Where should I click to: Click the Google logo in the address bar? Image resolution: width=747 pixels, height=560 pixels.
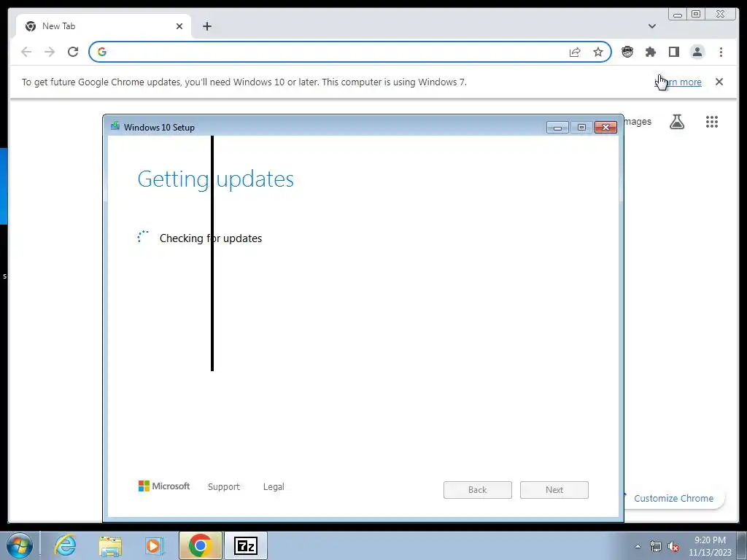102,52
